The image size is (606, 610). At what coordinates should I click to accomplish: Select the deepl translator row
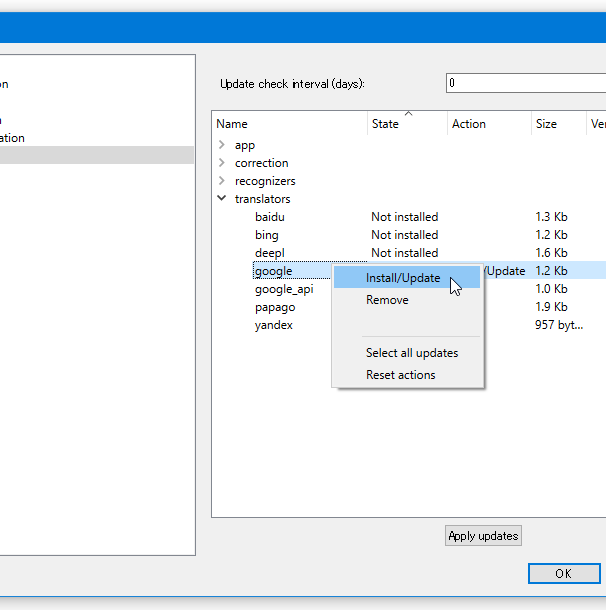(409, 253)
